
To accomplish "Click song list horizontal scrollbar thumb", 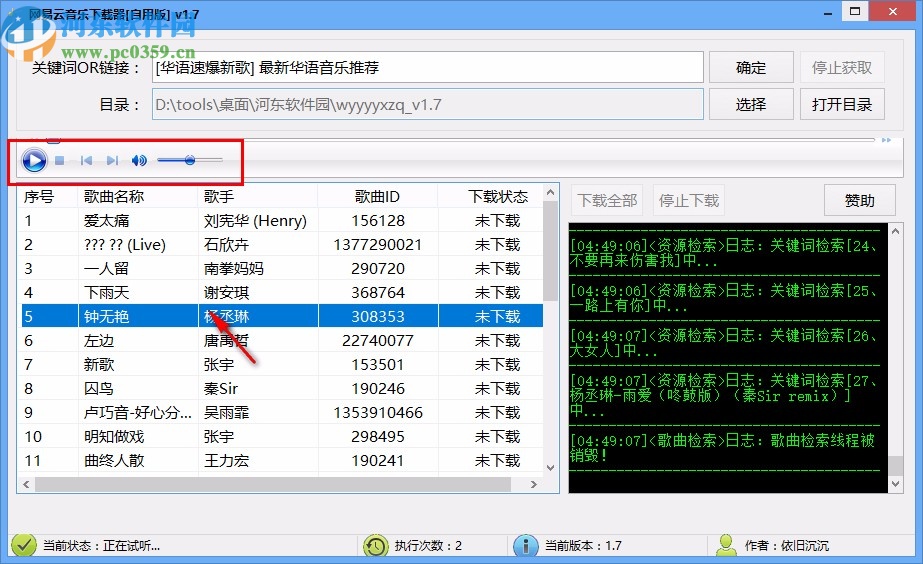I will point(273,485).
